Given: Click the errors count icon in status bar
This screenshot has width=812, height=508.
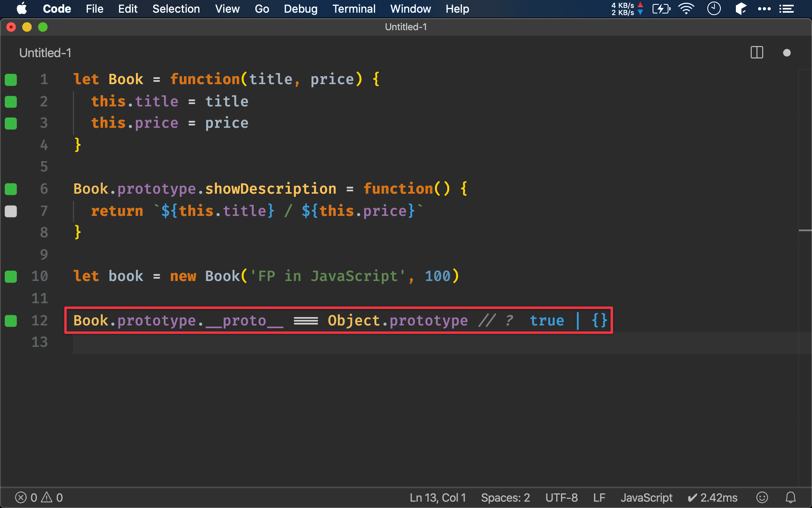Looking at the screenshot, I should [21, 497].
